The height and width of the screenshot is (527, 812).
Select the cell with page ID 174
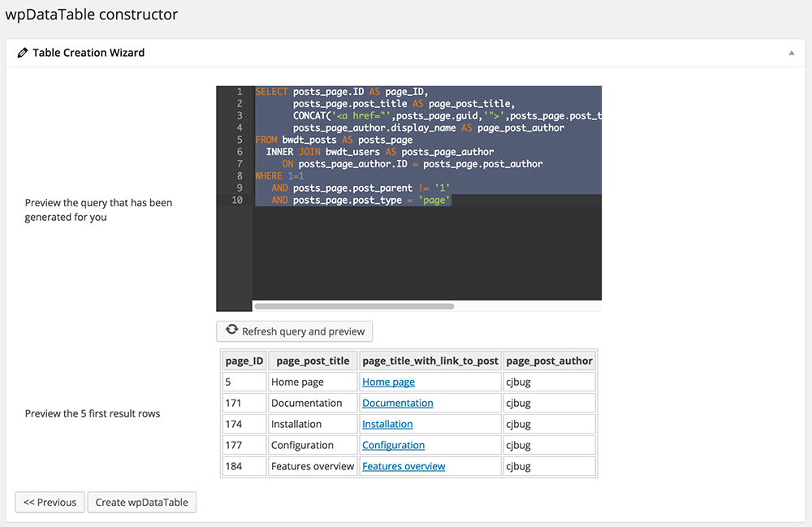(x=244, y=425)
